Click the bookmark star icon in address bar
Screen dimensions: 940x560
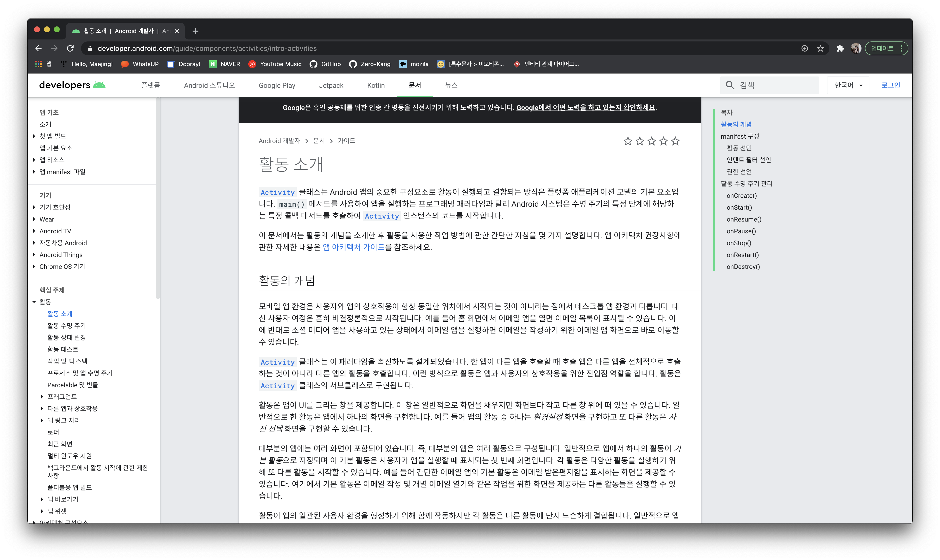(x=820, y=48)
